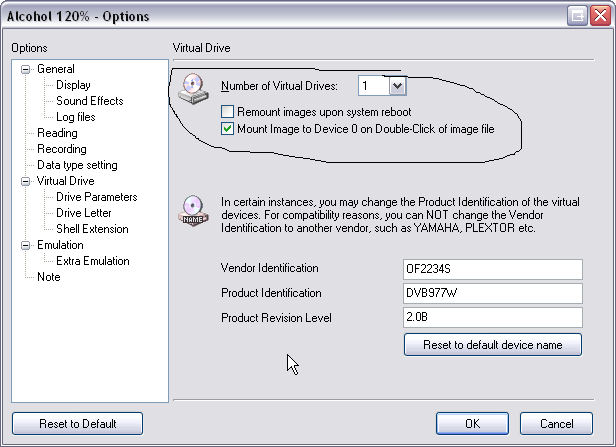Select Sound Effects in the options tree
The width and height of the screenshot is (616, 447).
89,101
